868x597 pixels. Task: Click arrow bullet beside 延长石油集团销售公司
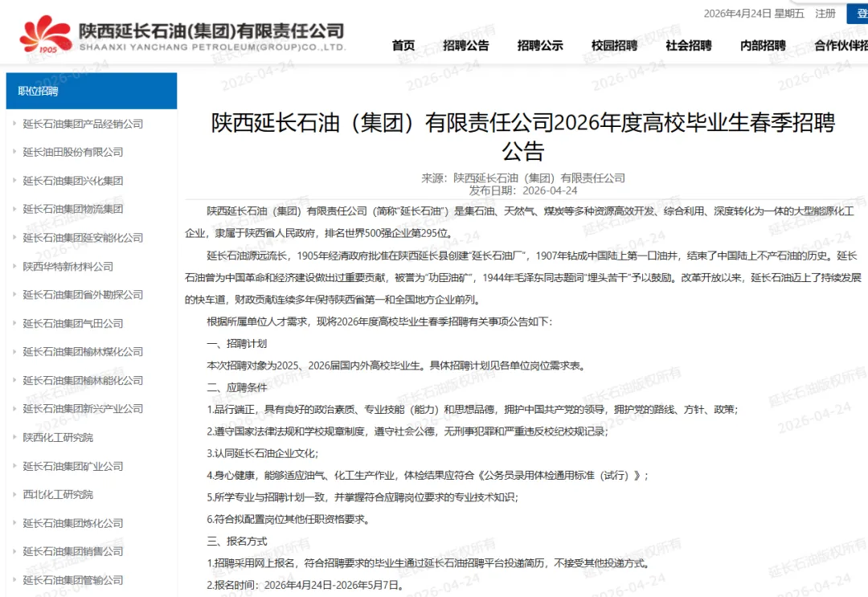point(14,551)
